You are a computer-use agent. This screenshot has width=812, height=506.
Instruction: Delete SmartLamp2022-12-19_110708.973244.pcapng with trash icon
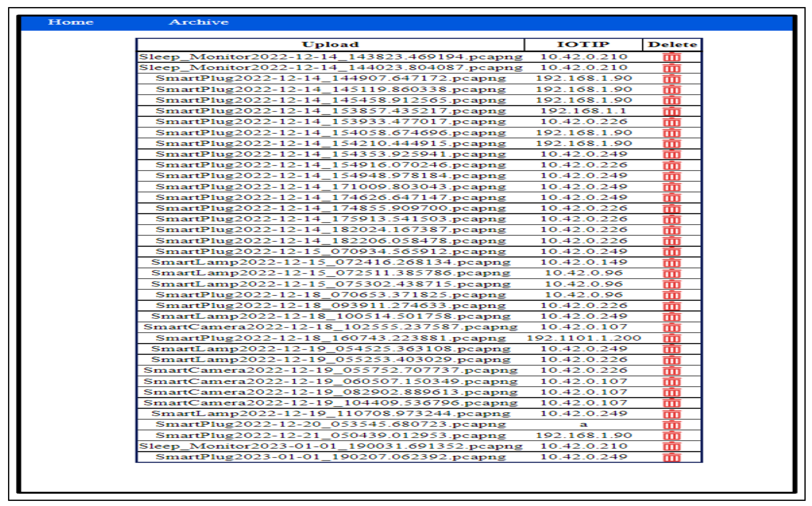671,414
